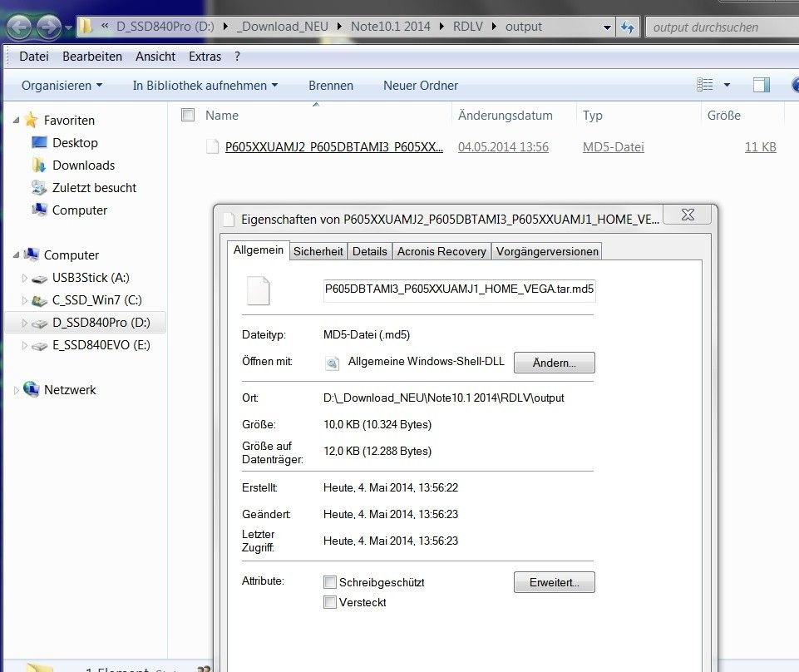799x672 pixels.
Task: Click the output durchsuchen search field
Action: [723, 27]
